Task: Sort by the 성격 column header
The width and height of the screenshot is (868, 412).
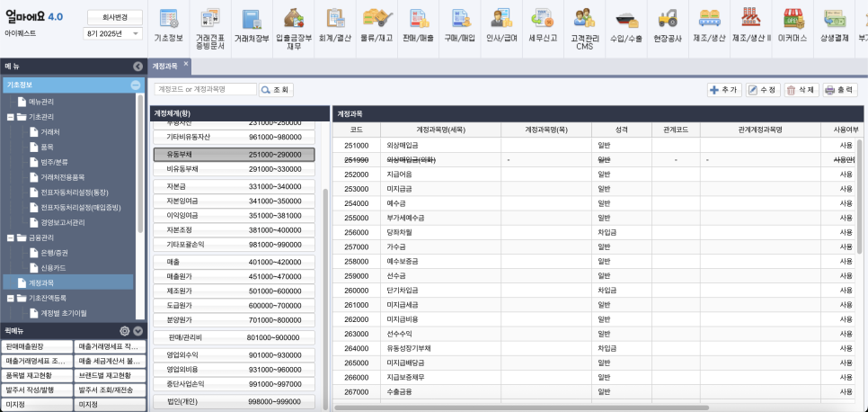Action: tap(621, 130)
